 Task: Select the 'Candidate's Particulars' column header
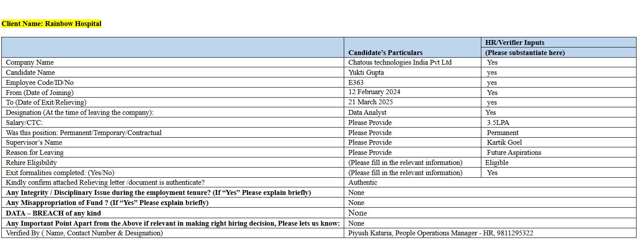385,52
